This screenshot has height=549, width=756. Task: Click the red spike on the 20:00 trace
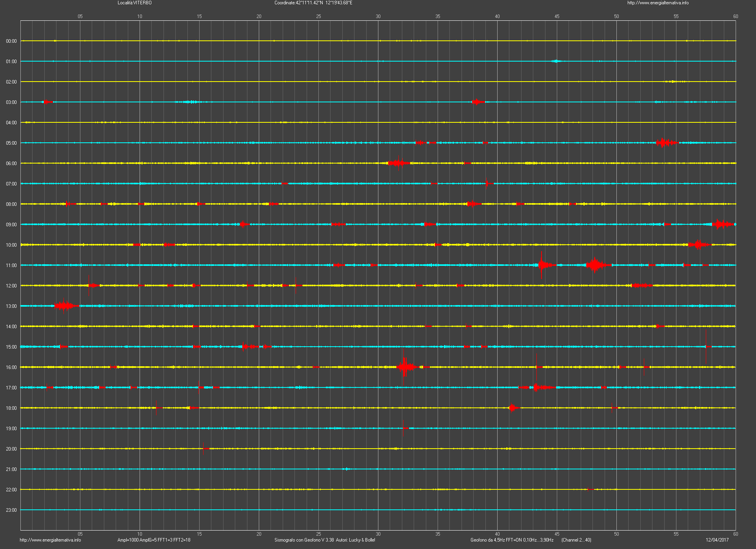(204, 448)
